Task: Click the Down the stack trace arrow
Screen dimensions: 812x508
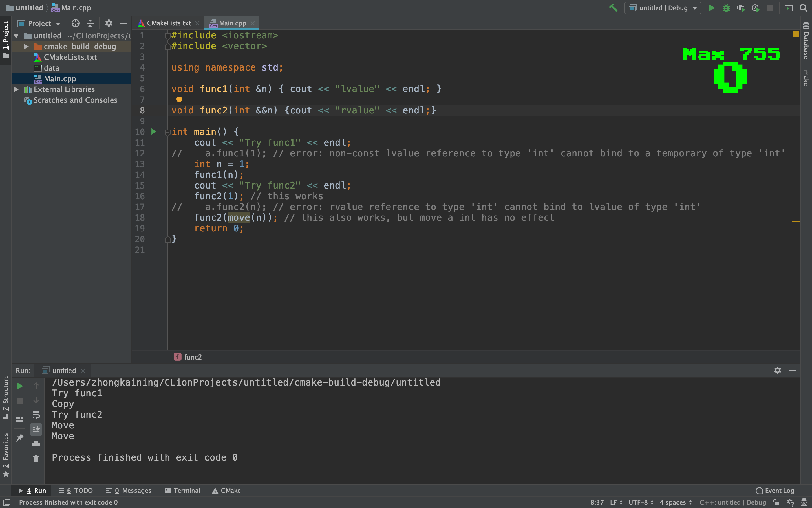Action: [x=36, y=400]
